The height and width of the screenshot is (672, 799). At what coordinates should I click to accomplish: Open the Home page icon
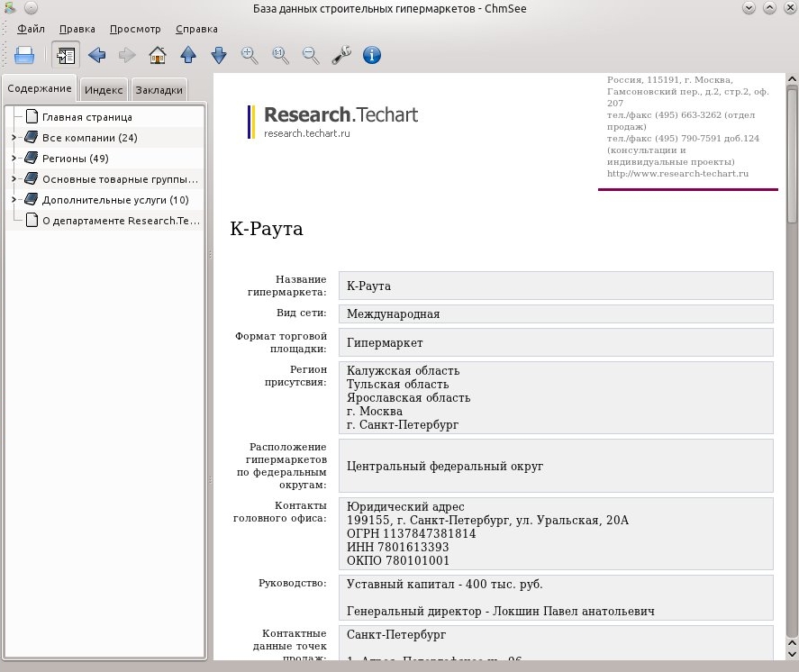pos(158,55)
